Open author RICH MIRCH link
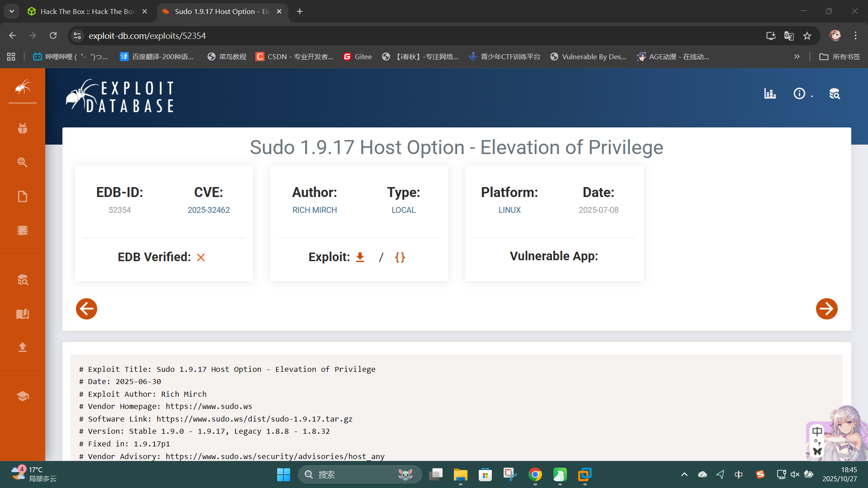 (x=314, y=210)
